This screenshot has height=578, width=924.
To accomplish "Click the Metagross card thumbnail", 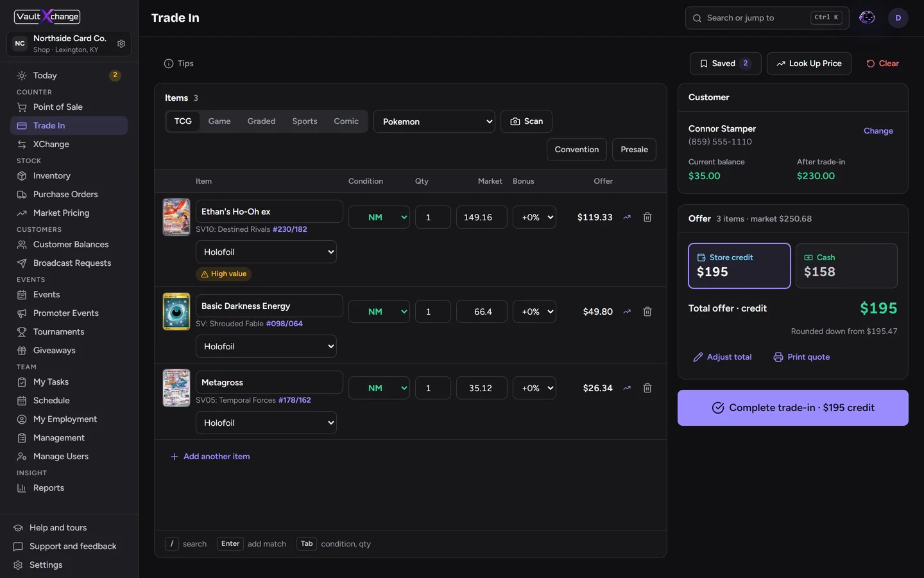I will pos(176,388).
